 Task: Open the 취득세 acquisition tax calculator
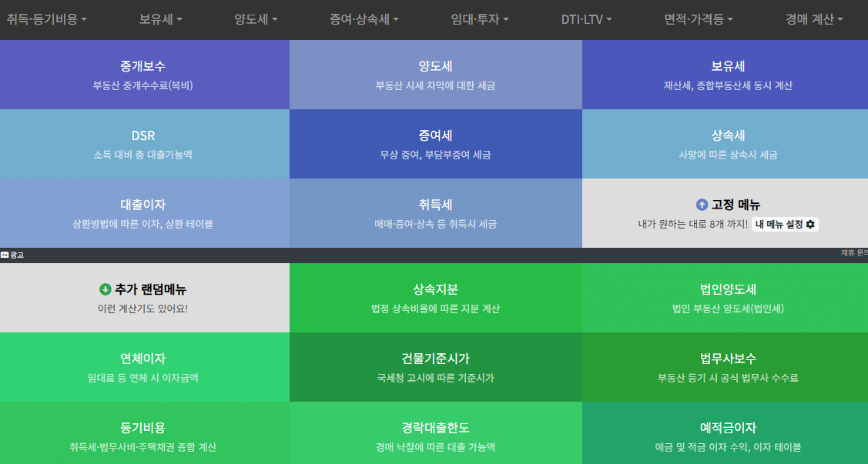pos(434,213)
